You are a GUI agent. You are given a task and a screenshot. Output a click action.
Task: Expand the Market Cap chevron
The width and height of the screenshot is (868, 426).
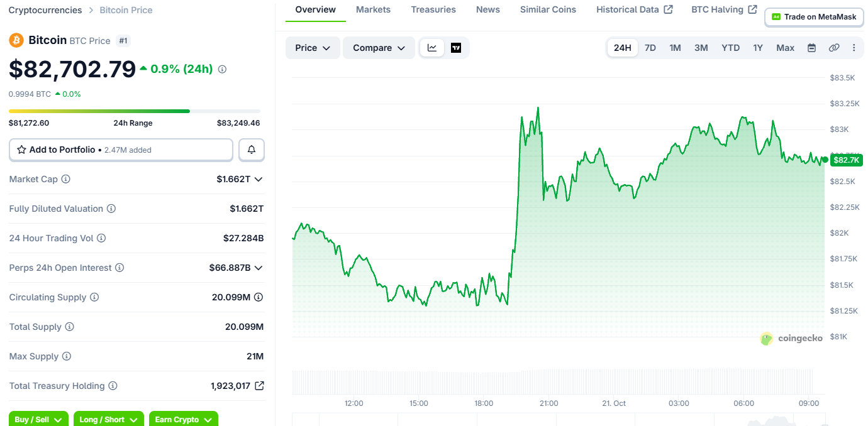click(258, 179)
